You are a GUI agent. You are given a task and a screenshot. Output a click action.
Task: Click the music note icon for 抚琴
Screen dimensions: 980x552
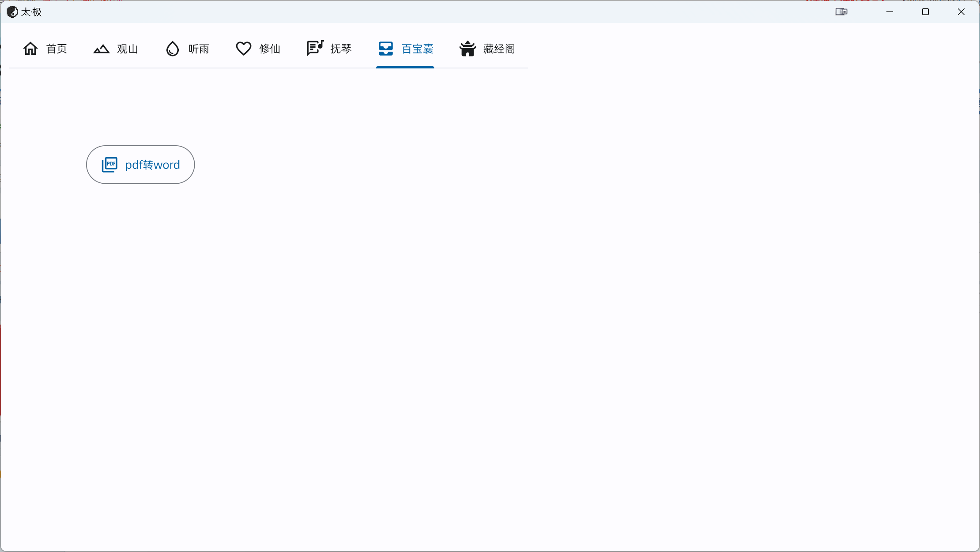click(315, 48)
